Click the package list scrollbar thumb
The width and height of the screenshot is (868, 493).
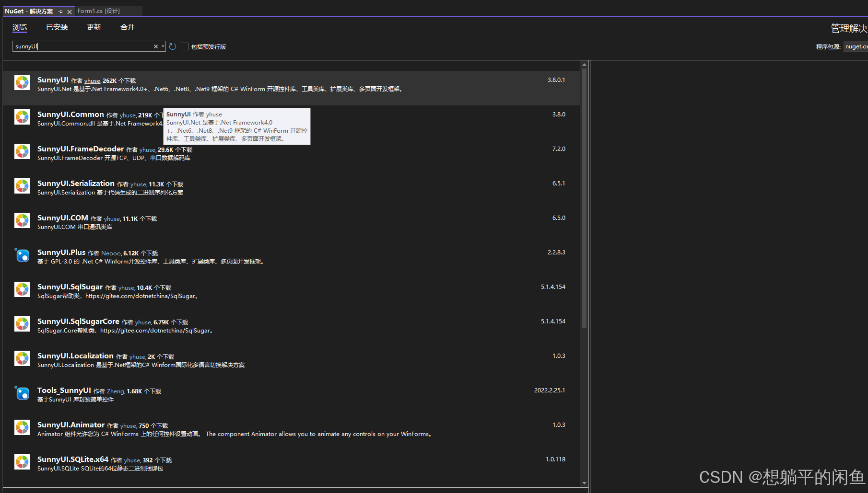[x=584, y=198]
